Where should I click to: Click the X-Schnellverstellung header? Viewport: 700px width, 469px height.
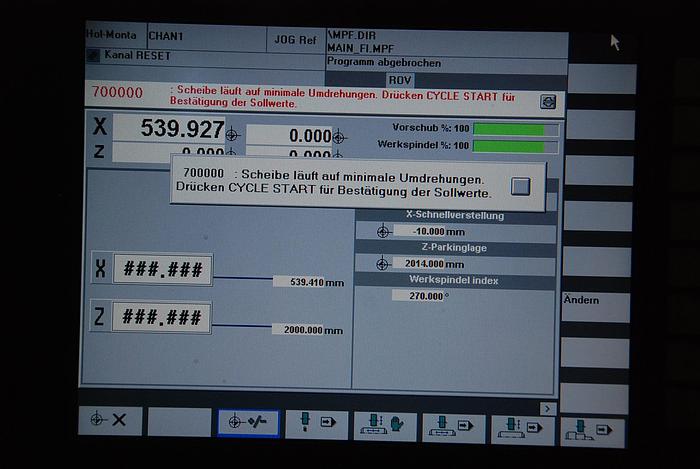click(455, 216)
